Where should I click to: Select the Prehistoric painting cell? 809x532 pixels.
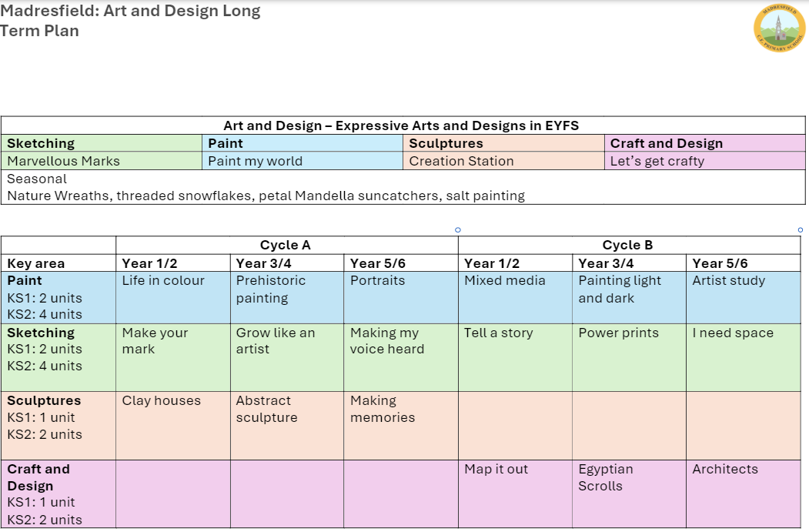[x=271, y=289]
